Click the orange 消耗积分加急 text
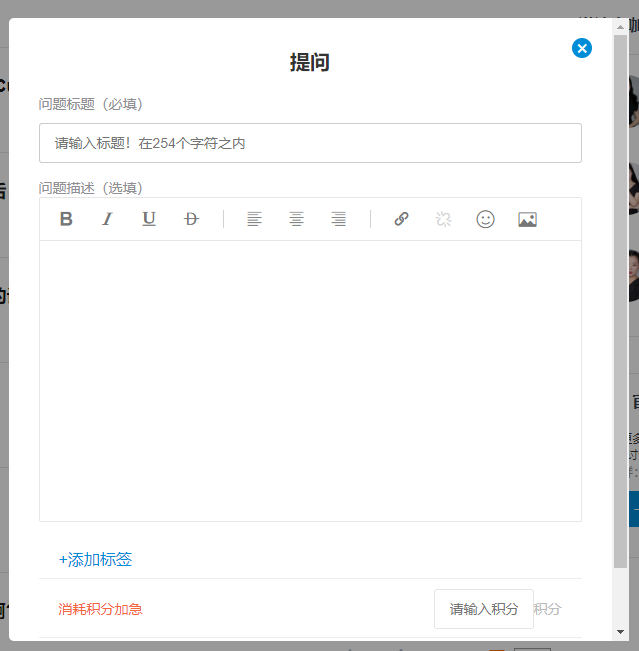The height and width of the screenshot is (651, 639). click(100, 609)
